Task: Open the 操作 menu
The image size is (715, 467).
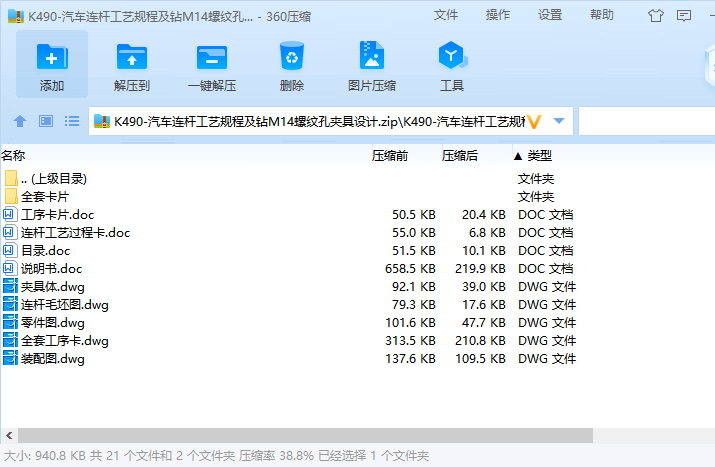Action: 497,15
